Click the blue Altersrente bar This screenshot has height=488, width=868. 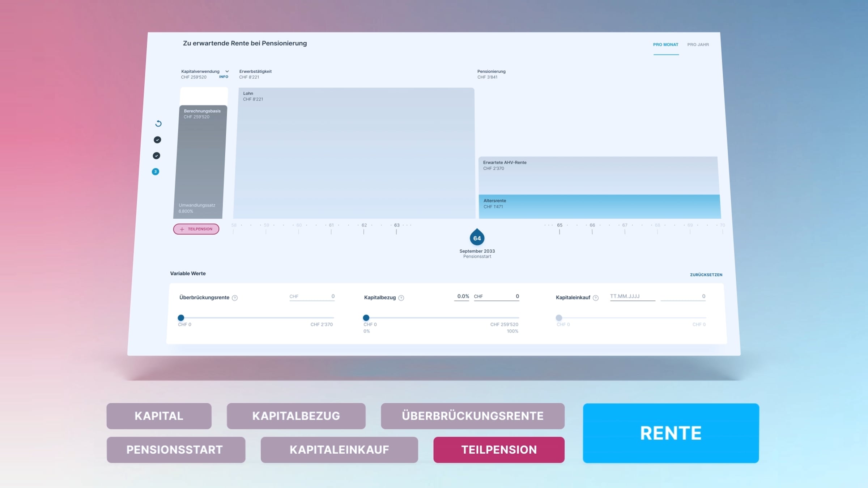coord(599,206)
